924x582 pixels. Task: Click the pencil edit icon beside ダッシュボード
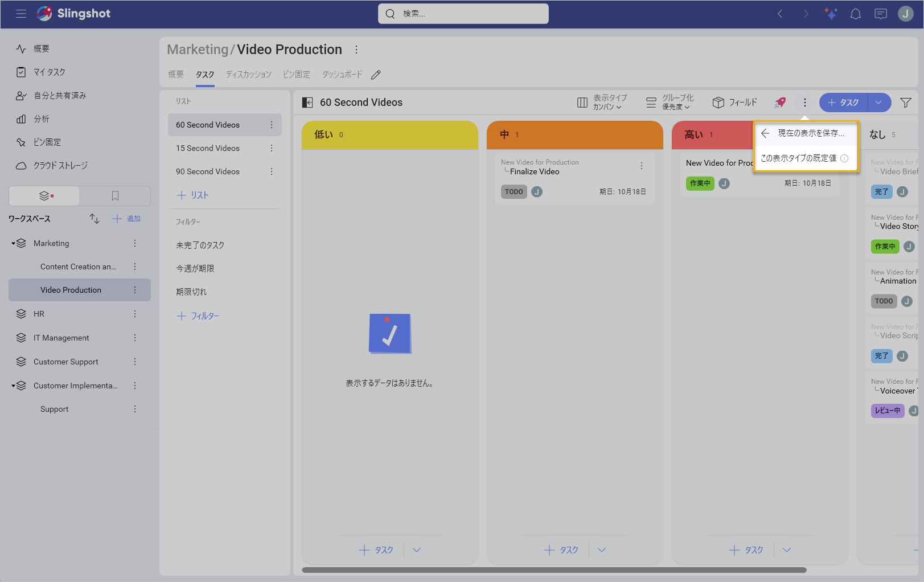point(375,74)
